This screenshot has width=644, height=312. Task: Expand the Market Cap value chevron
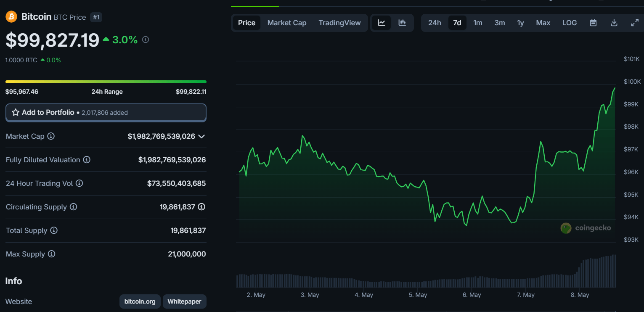[x=201, y=136]
